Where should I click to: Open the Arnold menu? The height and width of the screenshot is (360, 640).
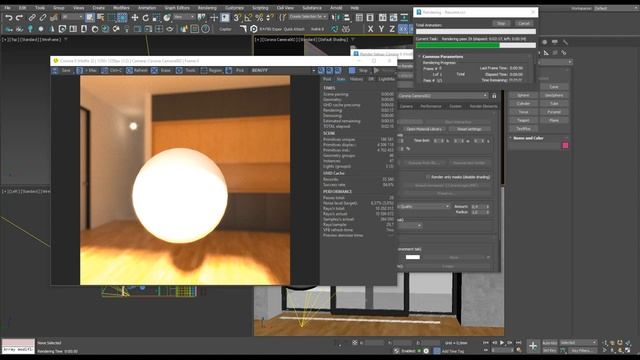click(x=336, y=8)
